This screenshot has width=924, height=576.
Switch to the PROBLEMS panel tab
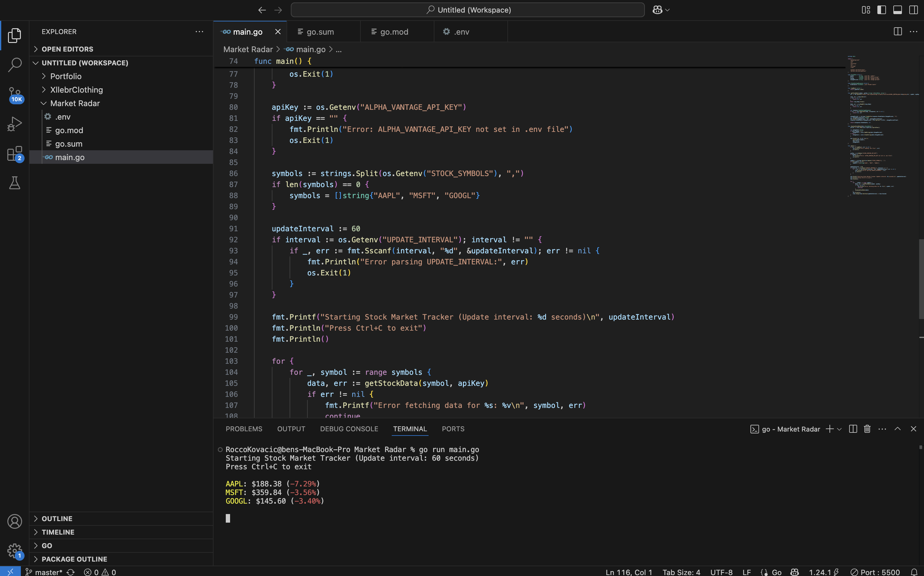click(x=244, y=429)
